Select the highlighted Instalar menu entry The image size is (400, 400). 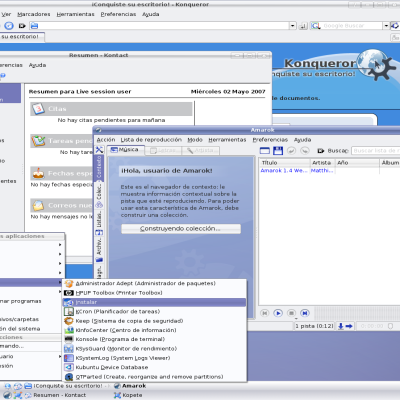pos(155,302)
